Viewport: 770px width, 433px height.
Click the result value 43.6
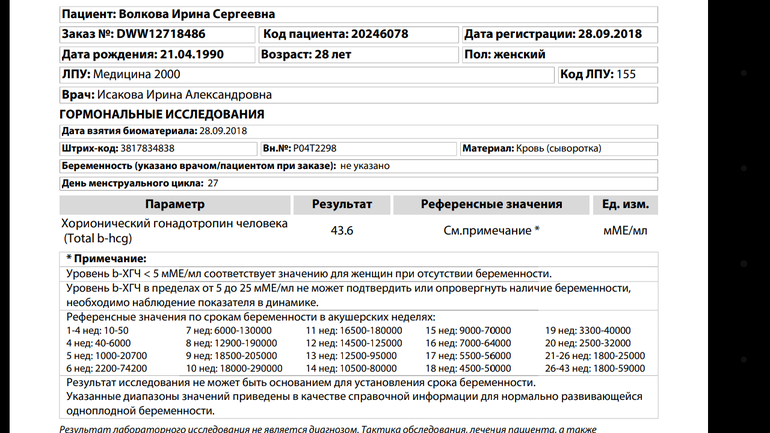click(x=342, y=230)
